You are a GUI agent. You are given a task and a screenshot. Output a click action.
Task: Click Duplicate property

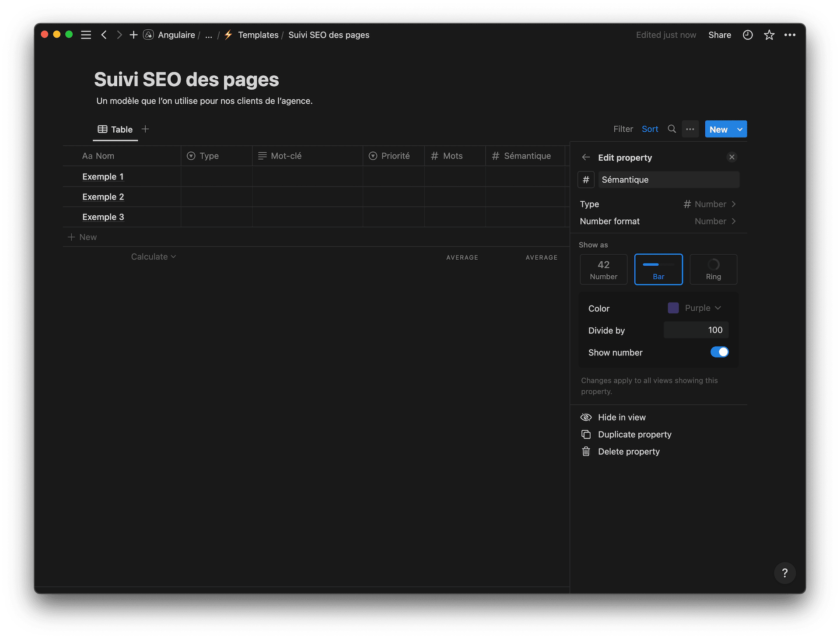634,435
